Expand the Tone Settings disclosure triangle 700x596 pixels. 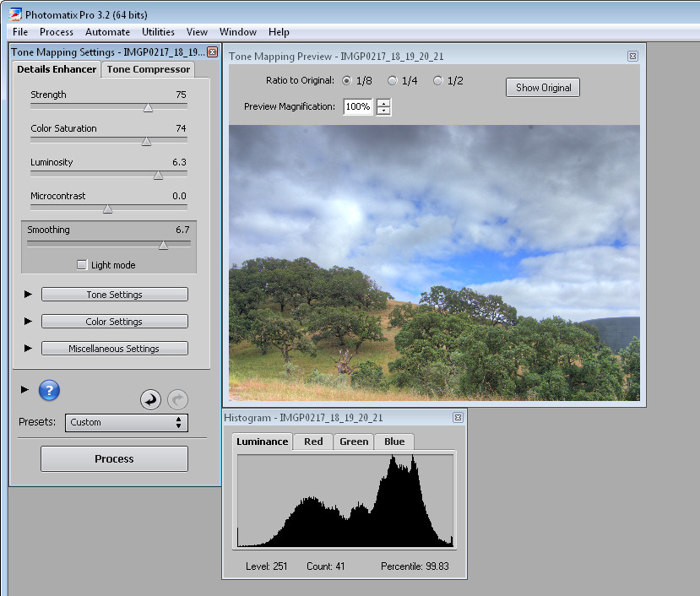click(x=28, y=295)
